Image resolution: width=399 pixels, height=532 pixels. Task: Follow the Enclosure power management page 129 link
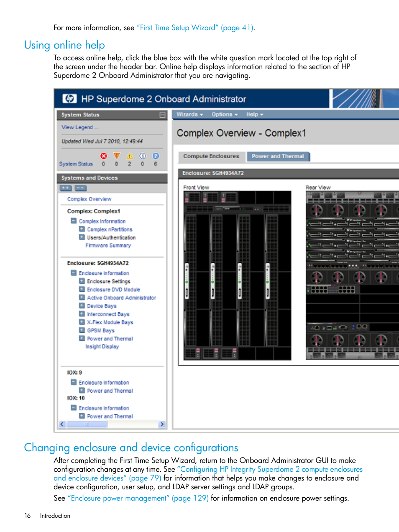pos(138,498)
